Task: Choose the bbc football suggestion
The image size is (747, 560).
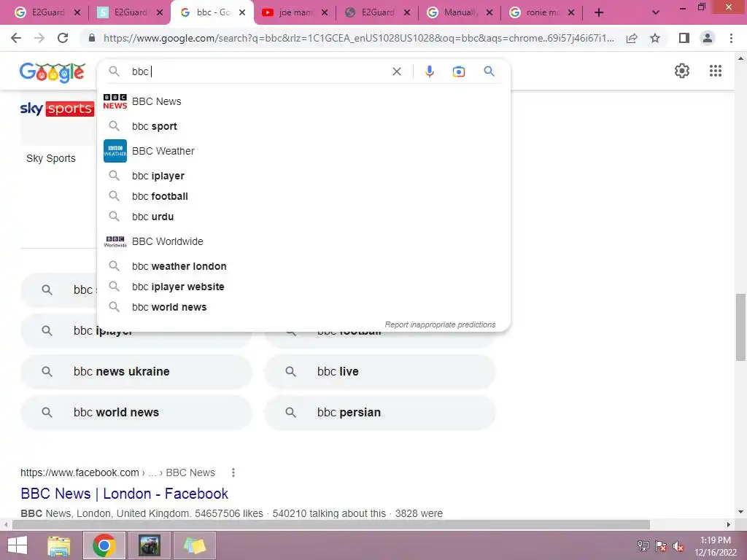Action: pos(303,196)
